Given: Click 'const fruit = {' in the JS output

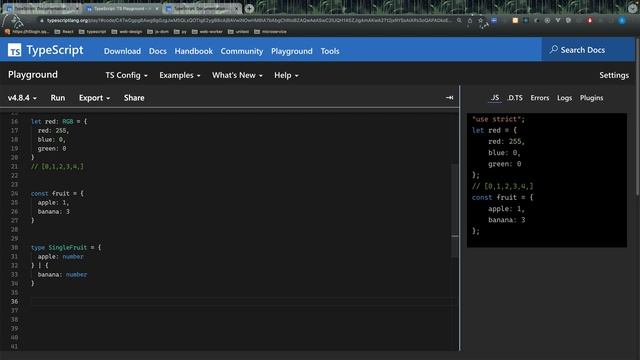Looking at the screenshot, I should point(502,197).
